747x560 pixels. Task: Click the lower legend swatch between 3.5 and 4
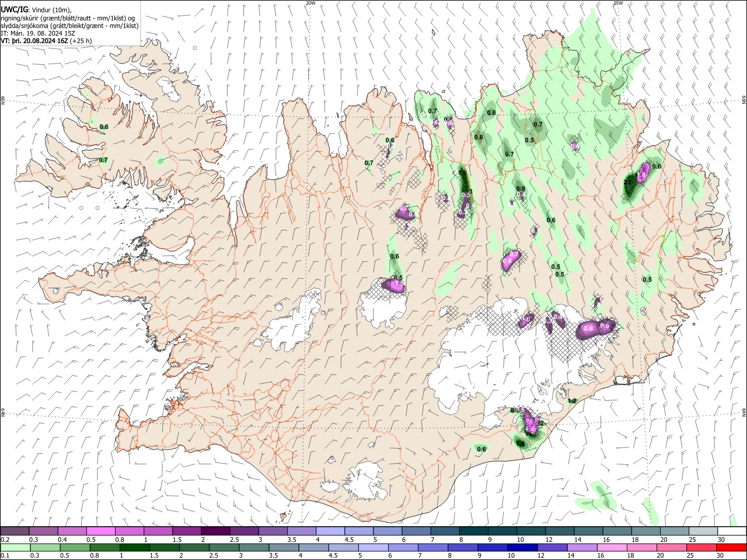click(x=284, y=547)
